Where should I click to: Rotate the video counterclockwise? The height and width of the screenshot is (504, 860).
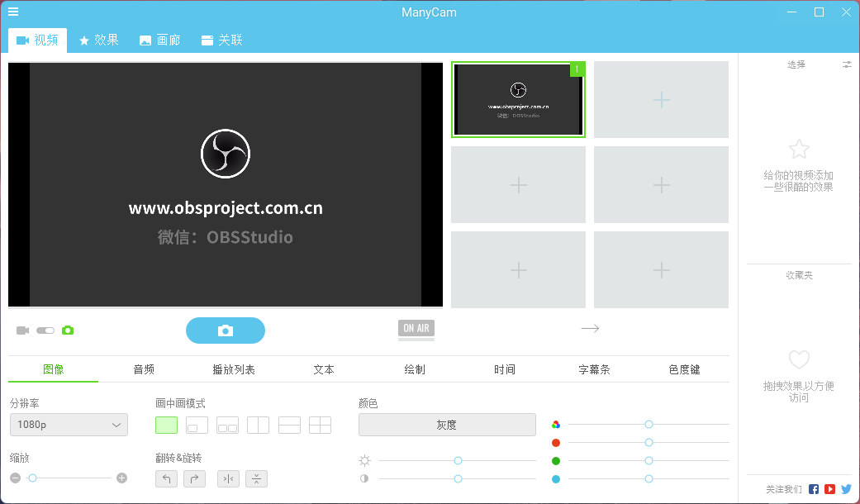[x=166, y=478]
